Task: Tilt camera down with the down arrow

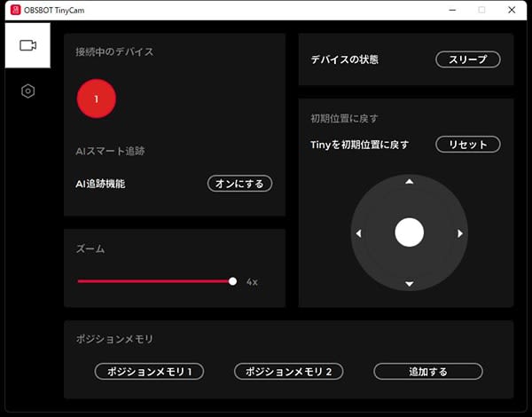Action: tap(409, 284)
